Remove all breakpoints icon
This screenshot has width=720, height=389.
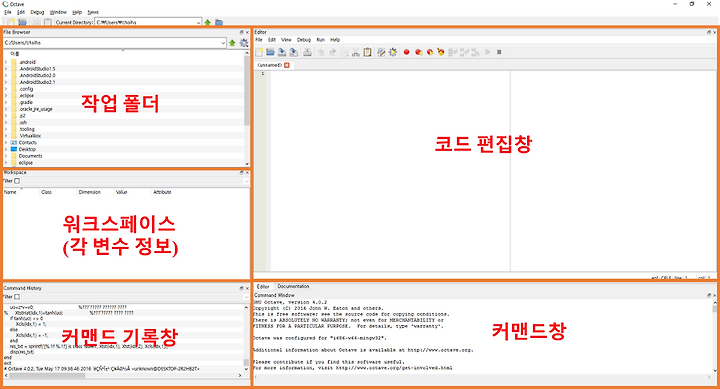[x=441, y=52]
